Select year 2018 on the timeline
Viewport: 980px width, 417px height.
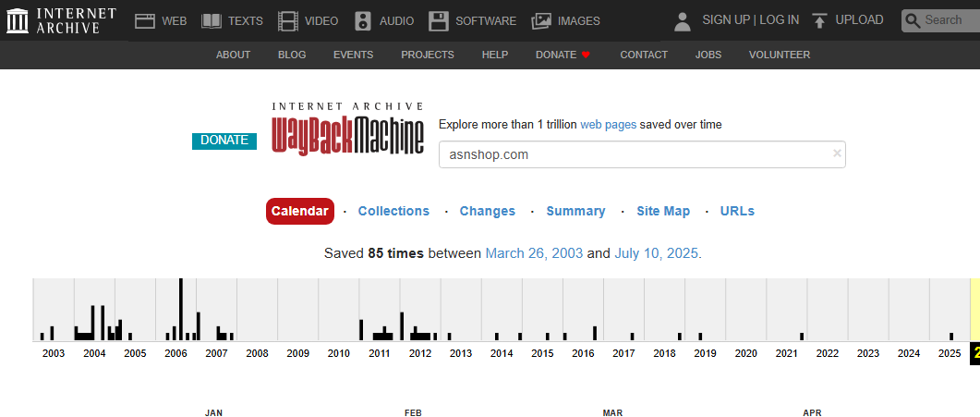tap(664, 354)
